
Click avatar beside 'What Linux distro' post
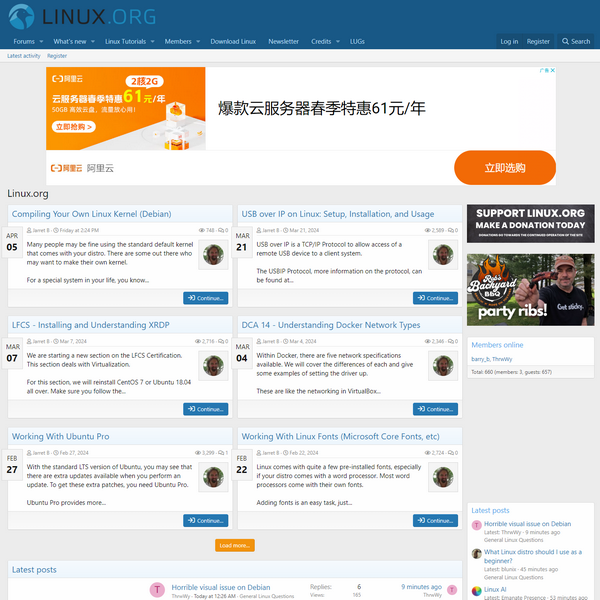pos(476,554)
